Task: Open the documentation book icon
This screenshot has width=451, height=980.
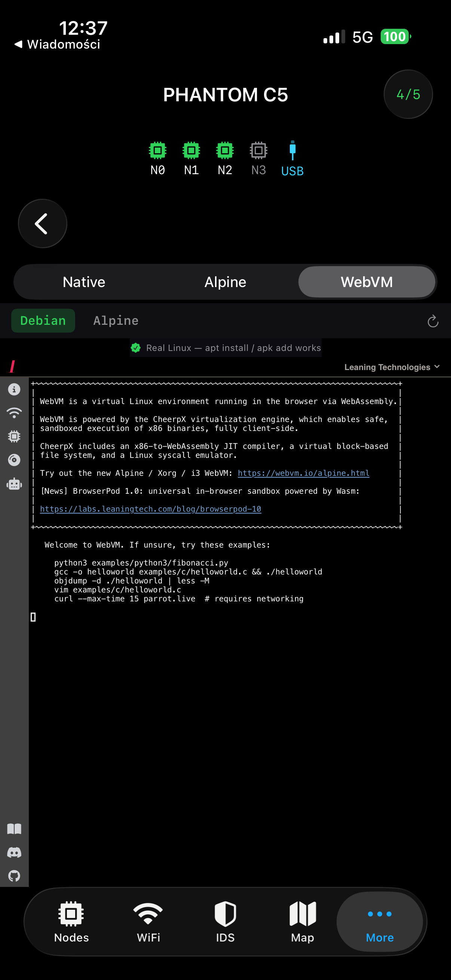Action: tap(14, 829)
